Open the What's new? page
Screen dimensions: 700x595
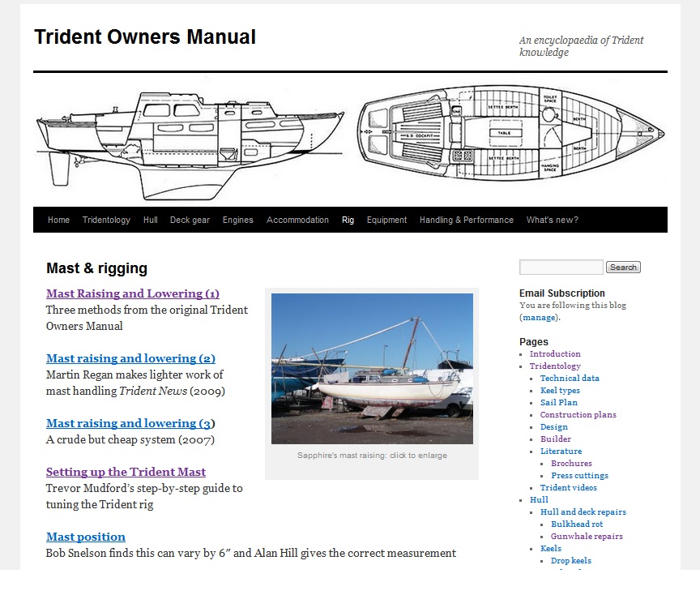click(x=552, y=220)
